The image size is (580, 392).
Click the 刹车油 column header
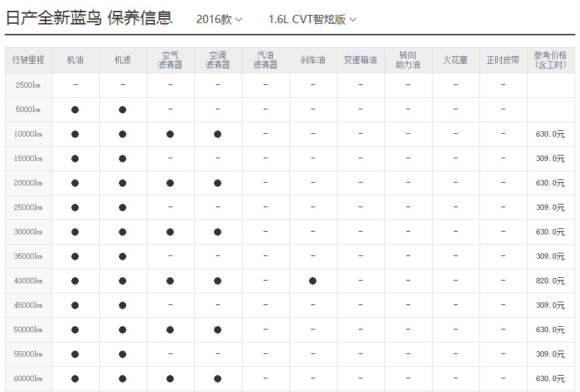click(x=312, y=60)
